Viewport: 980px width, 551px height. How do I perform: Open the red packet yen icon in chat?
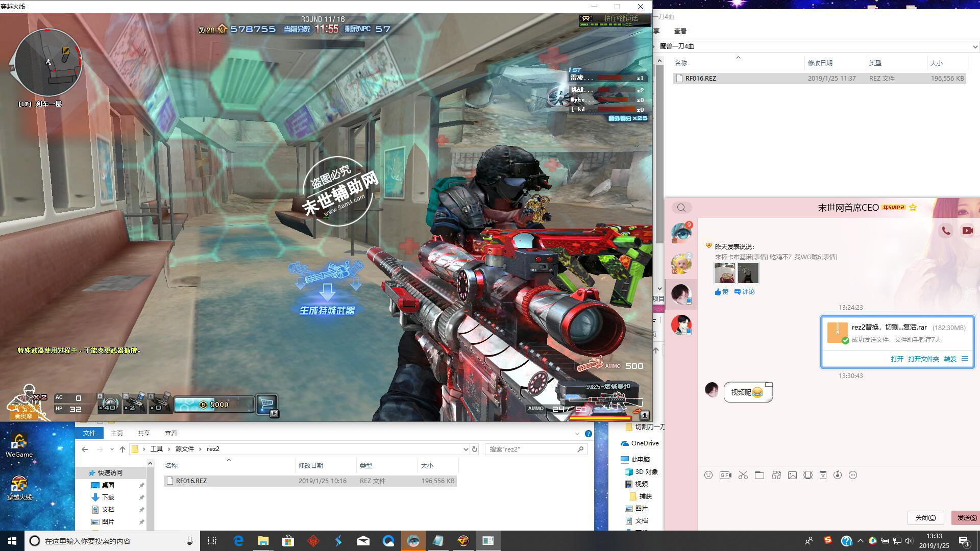click(x=823, y=475)
